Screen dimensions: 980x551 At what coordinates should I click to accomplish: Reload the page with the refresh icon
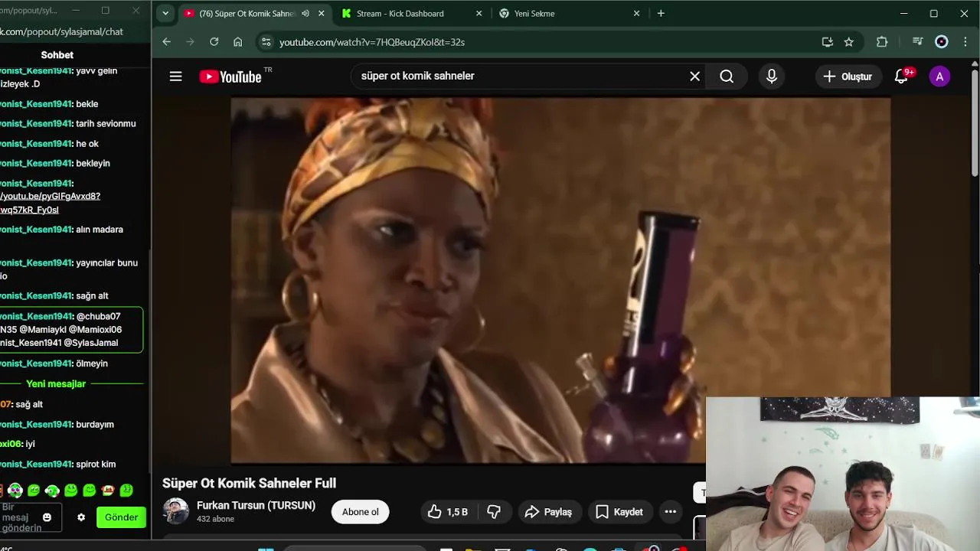[x=214, y=42]
